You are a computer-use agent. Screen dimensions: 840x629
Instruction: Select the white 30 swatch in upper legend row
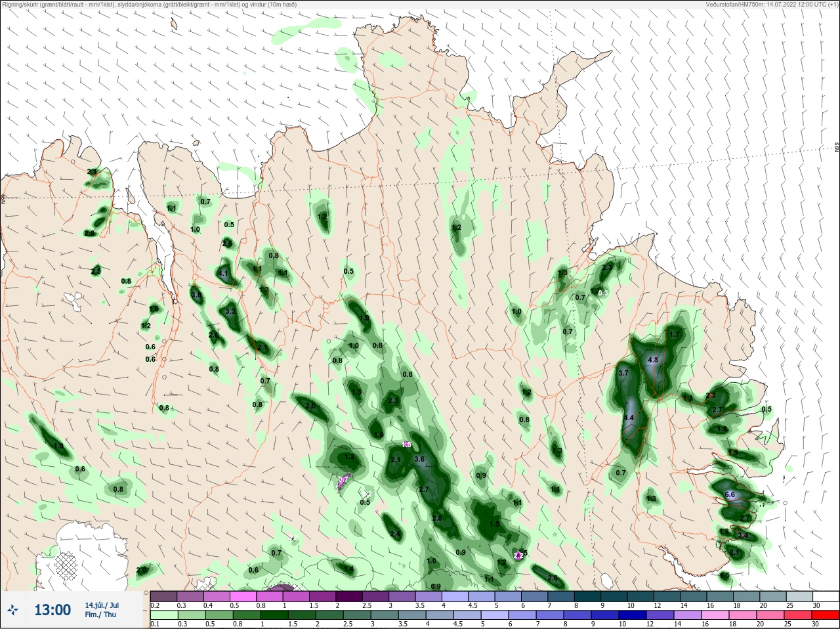(826, 596)
